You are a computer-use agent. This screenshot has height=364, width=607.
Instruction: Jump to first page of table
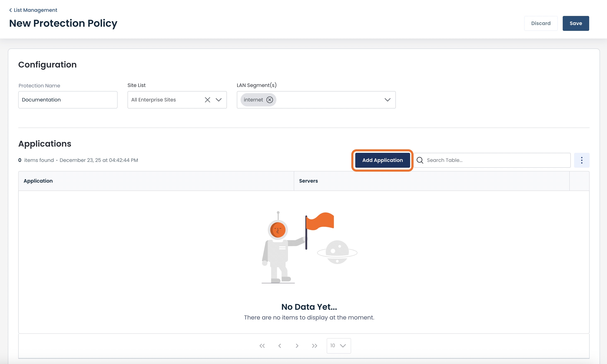pyautogui.click(x=262, y=346)
